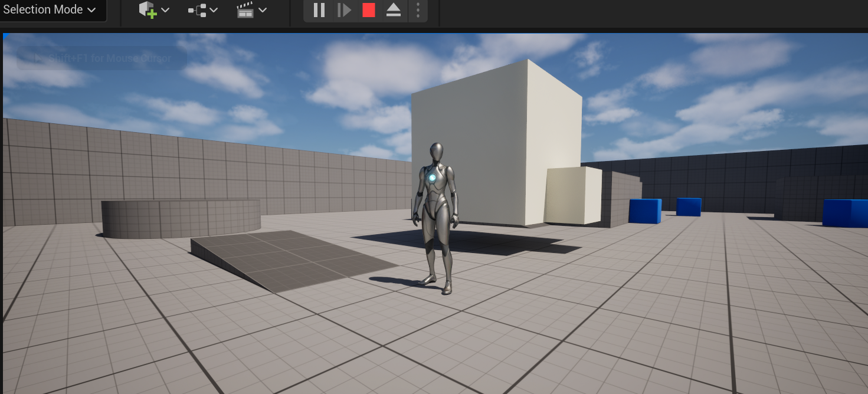The height and width of the screenshot is (394, 868).
Task: Click the round cylinder platform on the left
Action: (180, 218)
